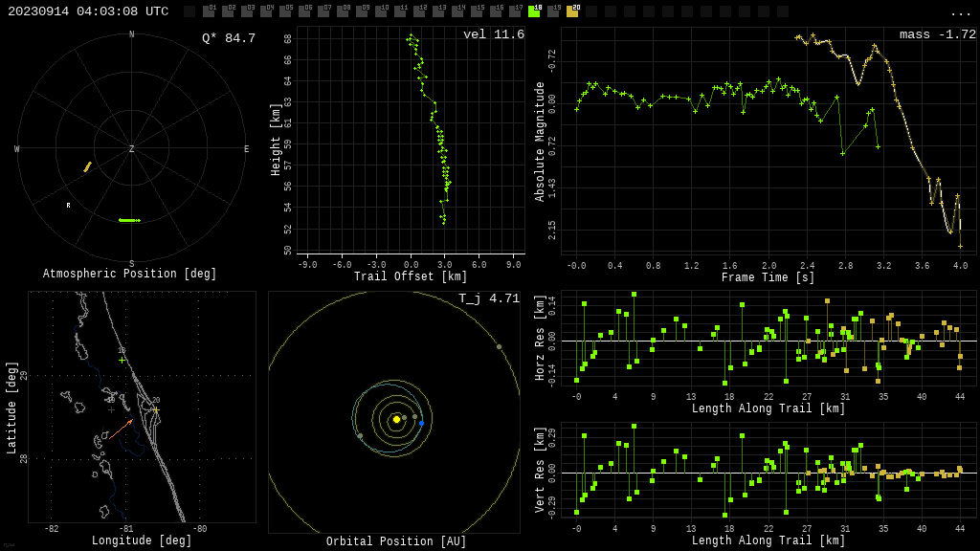Viewport: 980px width, 551px height.
Task: Select station indicator square 09
Action: 363,11
